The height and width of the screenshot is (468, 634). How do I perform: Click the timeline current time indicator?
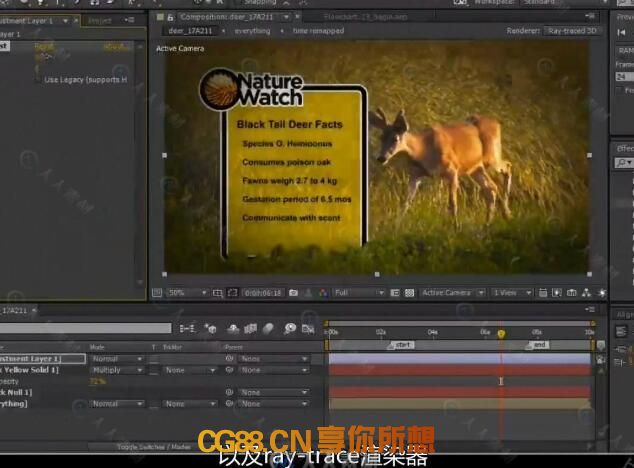(x=501, y=334)
